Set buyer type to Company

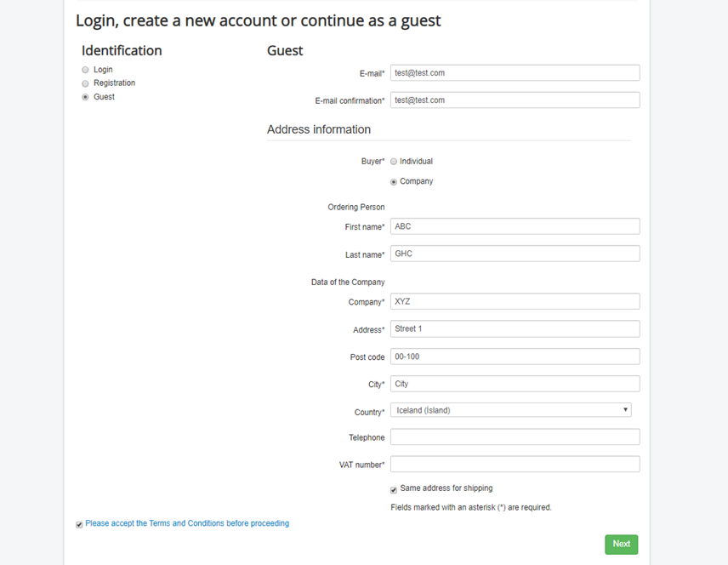[394, 181]
